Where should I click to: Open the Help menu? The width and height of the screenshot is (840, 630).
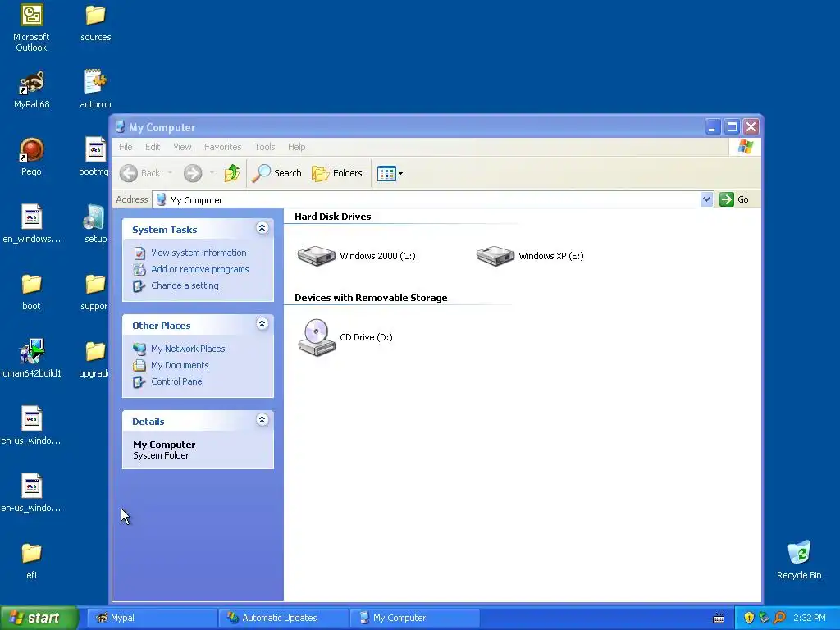[296, 147]
